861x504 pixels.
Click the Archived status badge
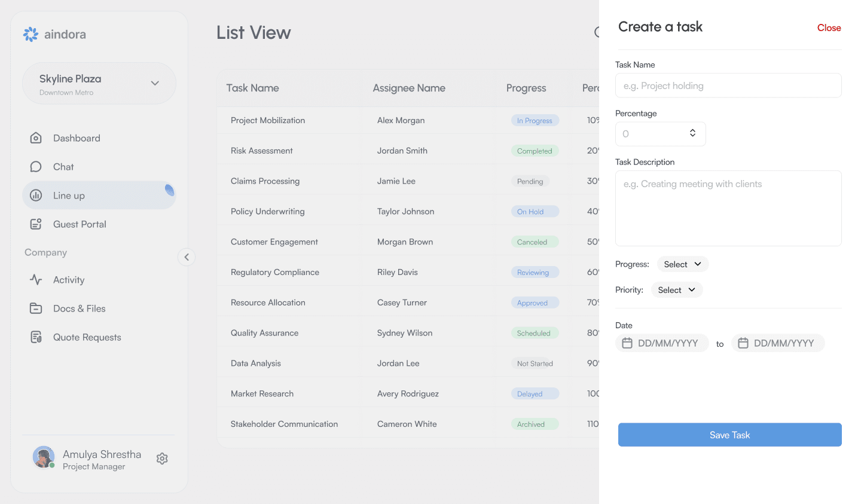tap(535, 424)
